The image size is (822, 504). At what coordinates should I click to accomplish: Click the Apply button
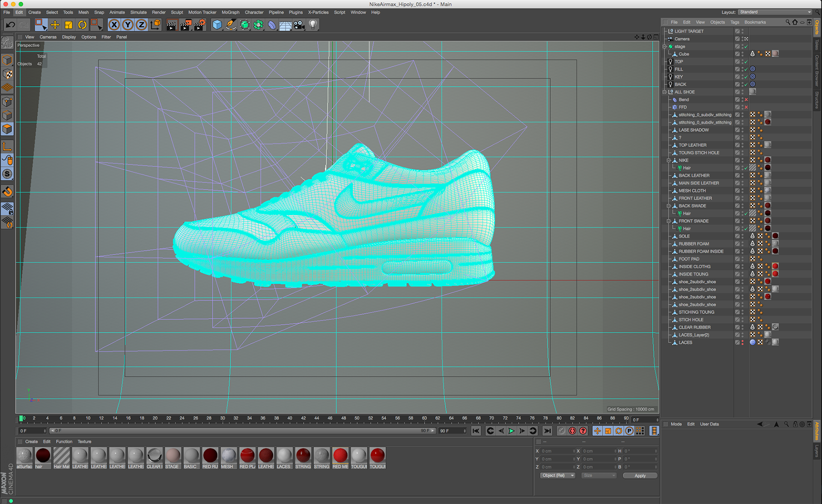pos(640,476)
